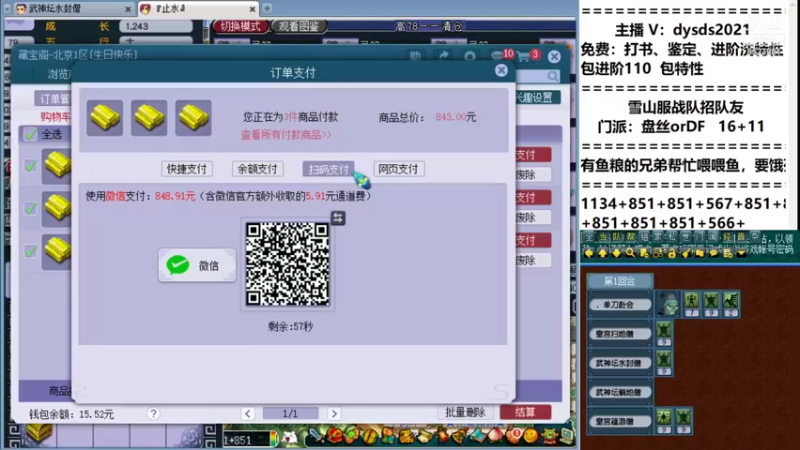800x450 pixels.
Task: Open the shopping cart icon with badge 3
Action: (x=527, y=56)
